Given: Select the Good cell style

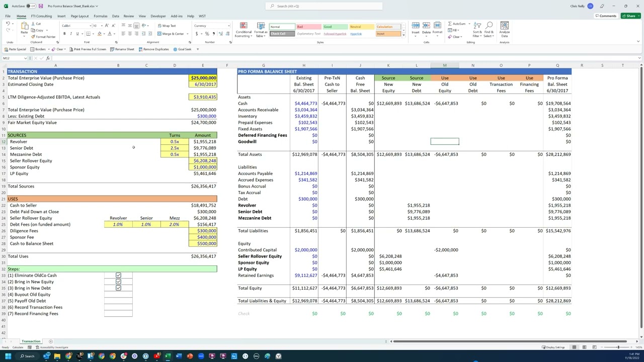Looking at the screenshot, I should coord(335,27).
